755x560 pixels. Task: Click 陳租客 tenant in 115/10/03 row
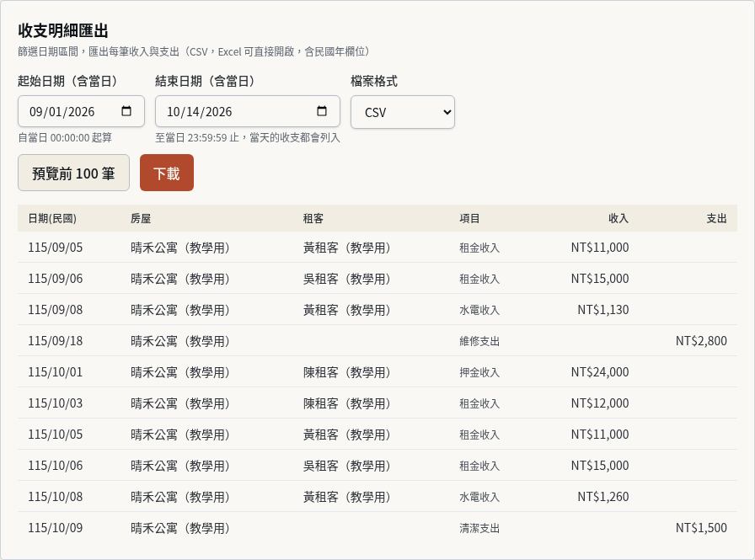tap(346, 403)
